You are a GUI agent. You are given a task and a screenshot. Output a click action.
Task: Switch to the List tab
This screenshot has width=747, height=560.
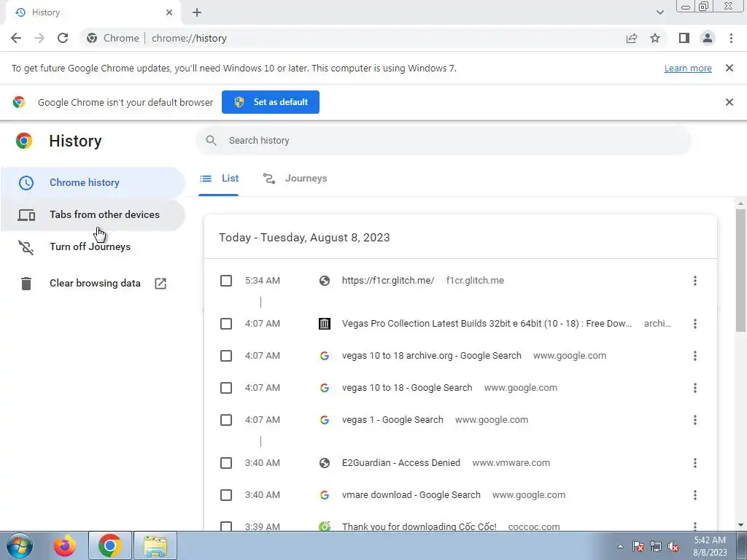(219, 179)
